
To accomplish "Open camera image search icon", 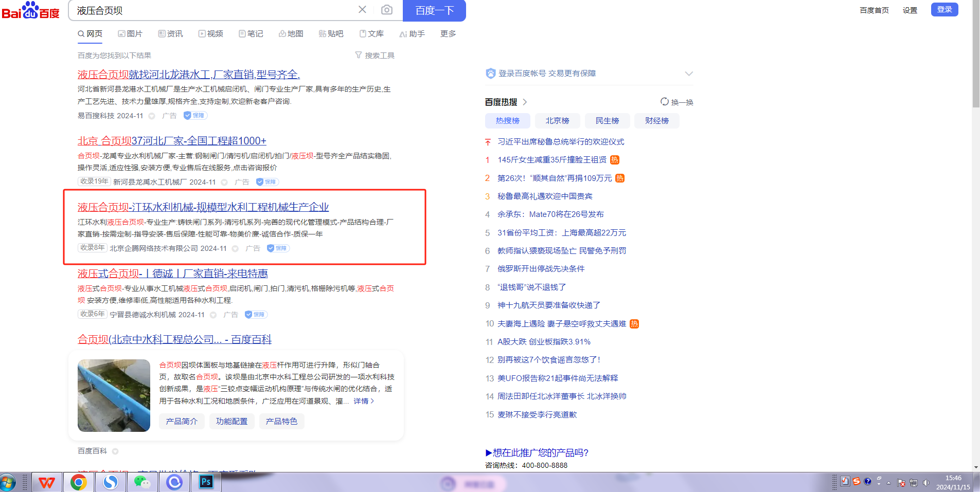I will (387, 10).
